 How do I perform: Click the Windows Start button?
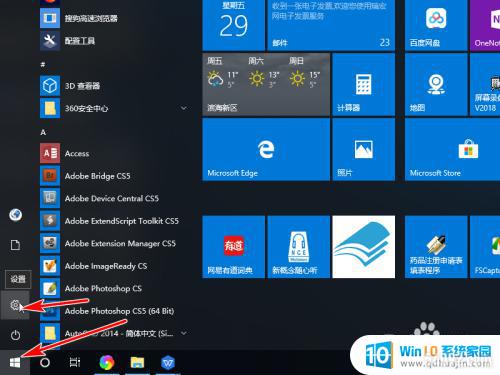[x=15, y=362]
